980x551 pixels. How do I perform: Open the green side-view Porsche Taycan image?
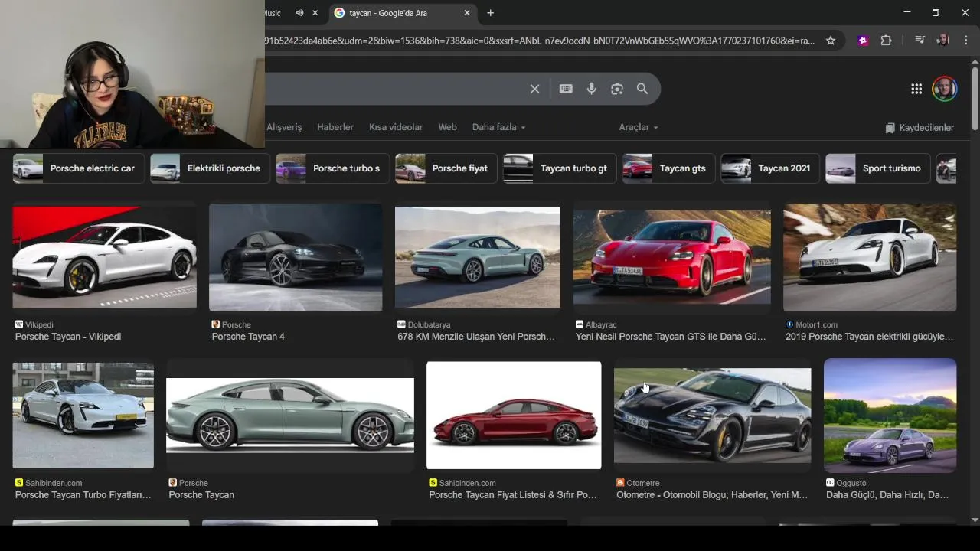pos(290,415)
